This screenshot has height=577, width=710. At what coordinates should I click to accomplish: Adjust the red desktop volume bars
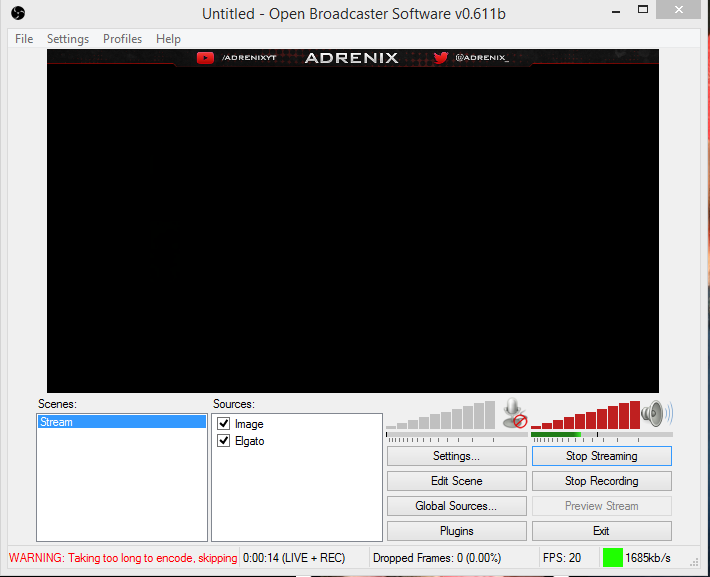click(585, 414)
